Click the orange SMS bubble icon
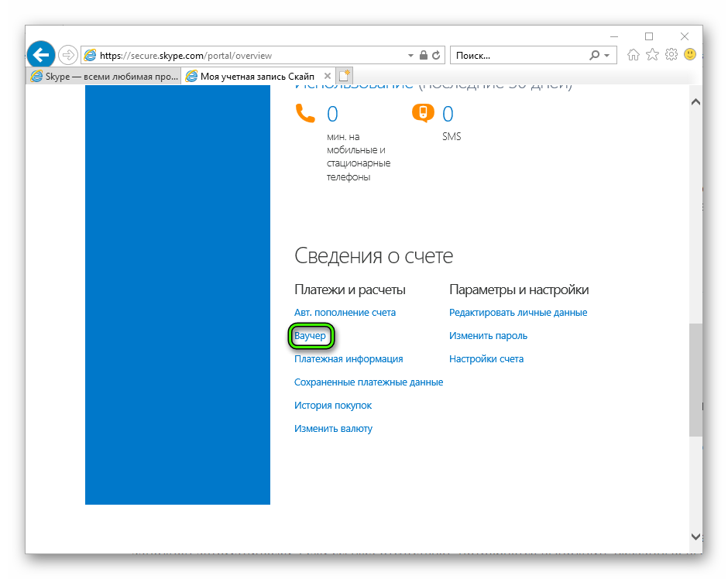The height and width of the screenshot is (579, 728). coord(423,113)
